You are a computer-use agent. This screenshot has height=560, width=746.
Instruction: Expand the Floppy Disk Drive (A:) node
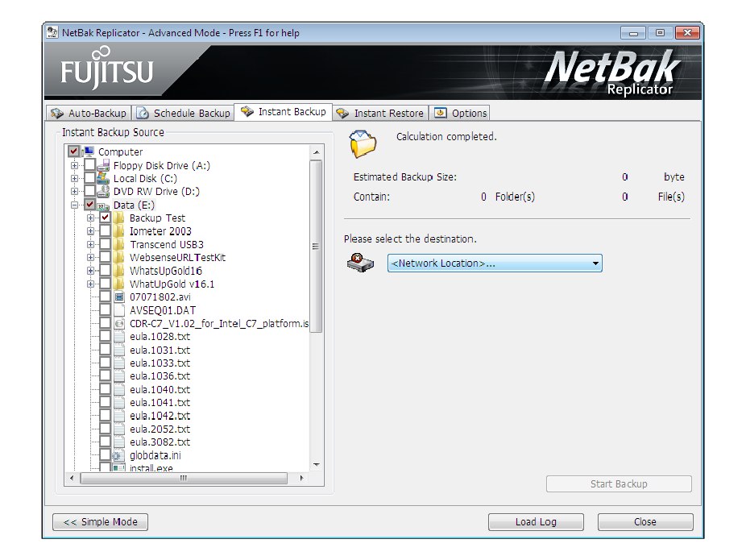click(74, 165)
